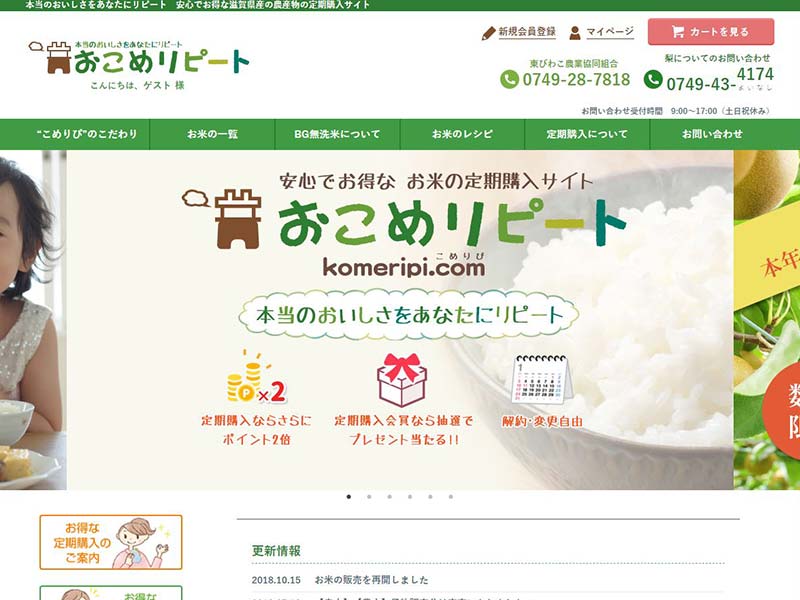The image size is (800, 600).
Task: Open the お米のレシピ menu item
Action: tap(462, 134)
